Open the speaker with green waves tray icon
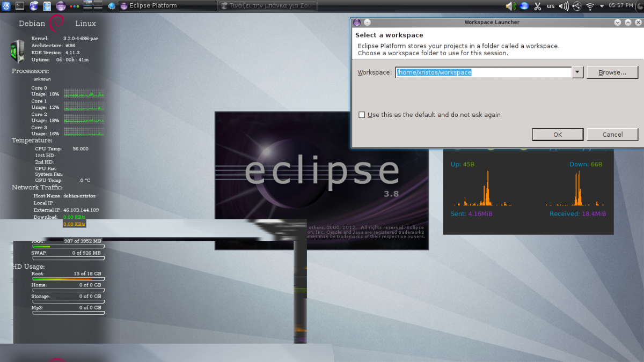 pyautogui.click(x=510, y=6)
